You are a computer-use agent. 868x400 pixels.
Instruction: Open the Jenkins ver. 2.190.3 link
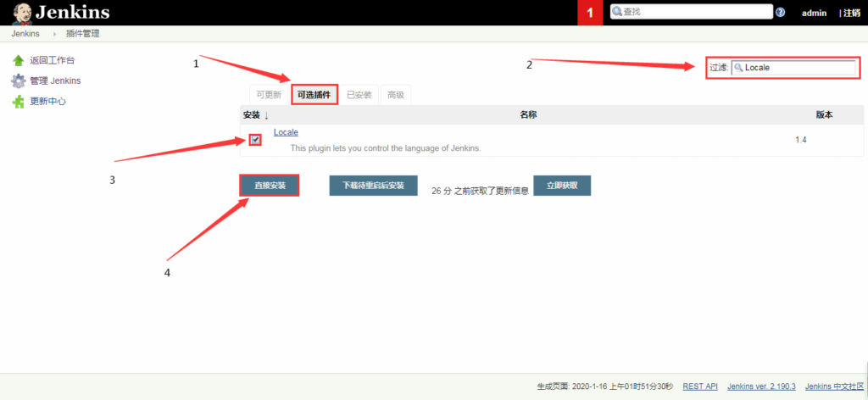(x=761, y=386)
